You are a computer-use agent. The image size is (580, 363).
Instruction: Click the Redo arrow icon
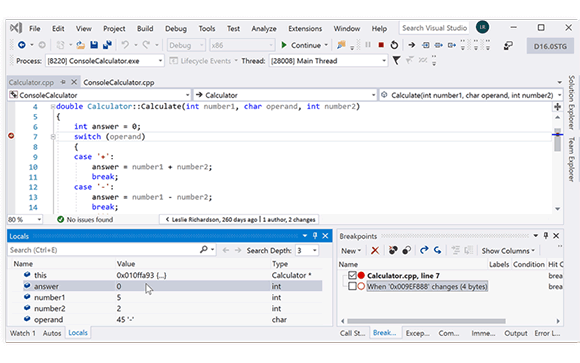click(146, 45)
